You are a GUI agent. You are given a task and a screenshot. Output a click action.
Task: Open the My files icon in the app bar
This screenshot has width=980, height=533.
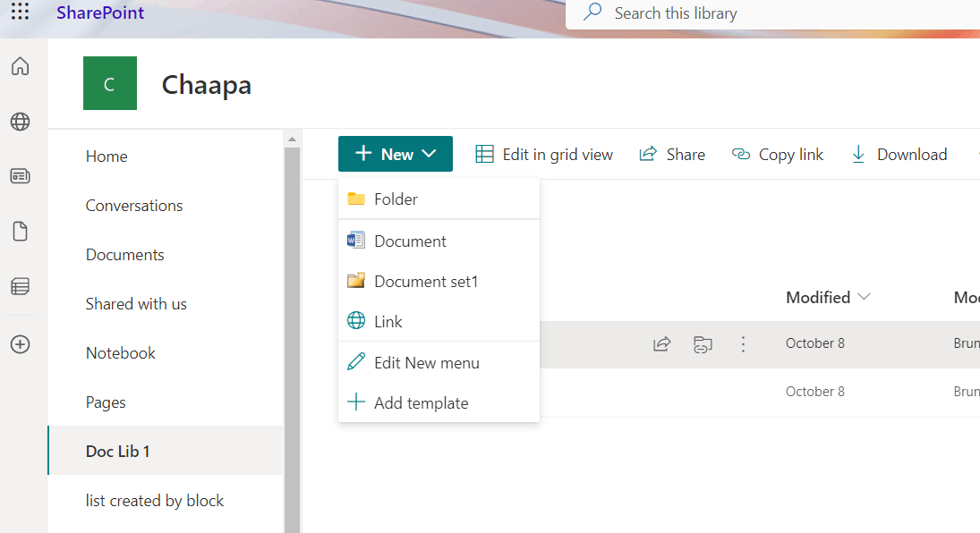coord(20,232)
